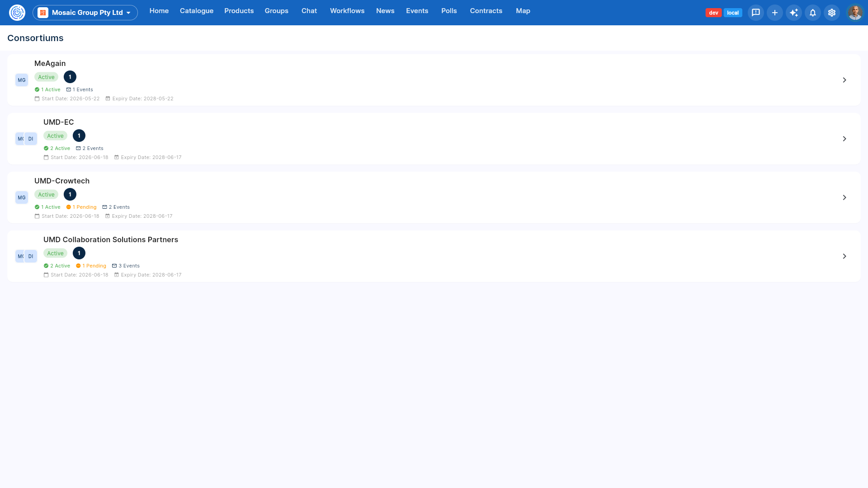This screenshot has height=488, width=868.
Task: Click 'Expiry Date: 2028-06-17' on UMD-EC row
Action: [148, 157]
